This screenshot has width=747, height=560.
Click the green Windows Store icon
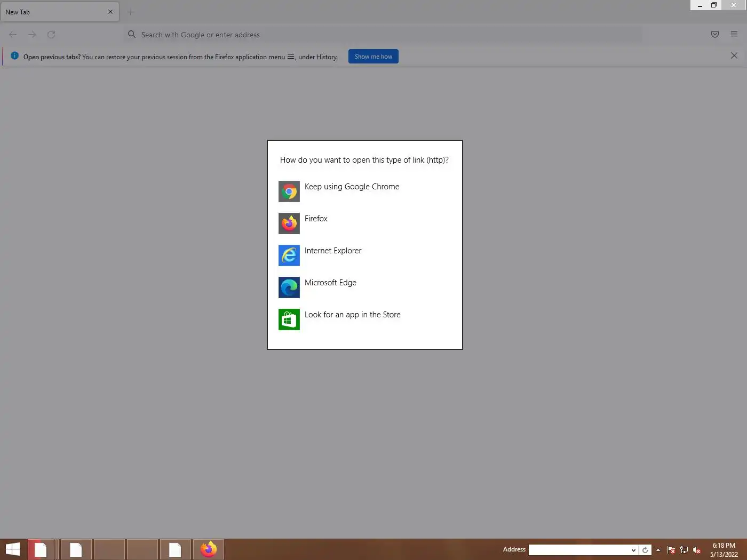(x=289, y=319)
